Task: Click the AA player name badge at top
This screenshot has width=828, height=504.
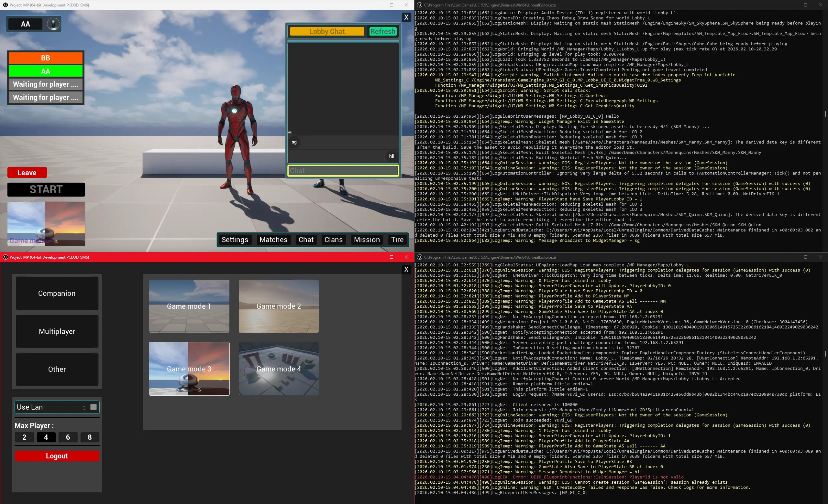Action: point(26,24)
